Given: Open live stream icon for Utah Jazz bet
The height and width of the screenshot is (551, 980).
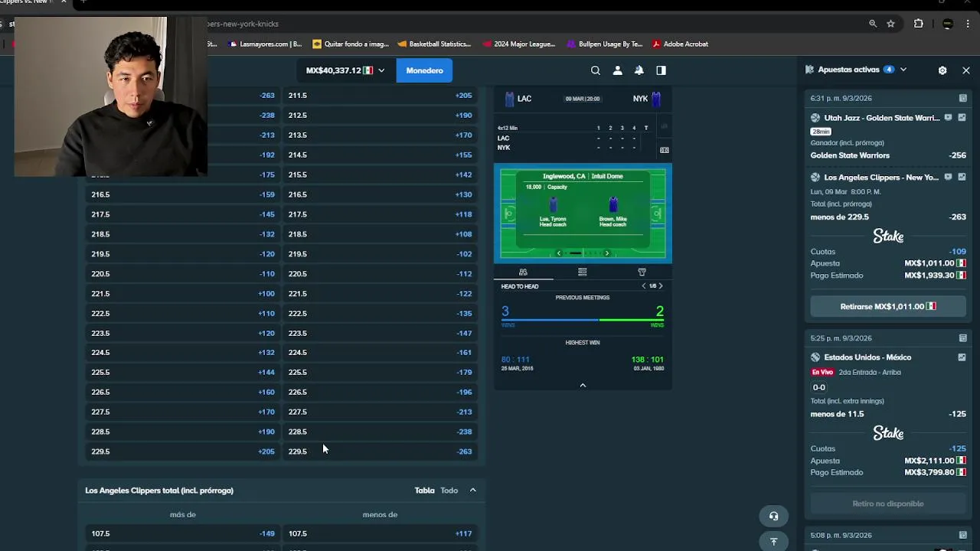Looking at the screenshot, I should click(x=948, y=118).
